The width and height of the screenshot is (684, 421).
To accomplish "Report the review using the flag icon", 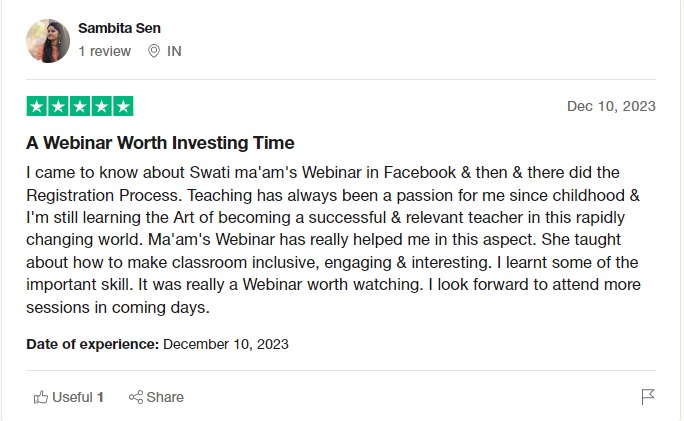I will (x=648, y=397).
